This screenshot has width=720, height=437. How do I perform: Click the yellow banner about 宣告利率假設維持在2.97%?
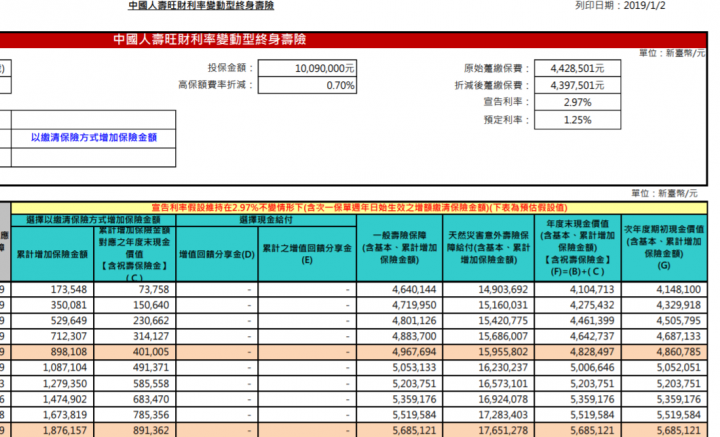point(359,208)
